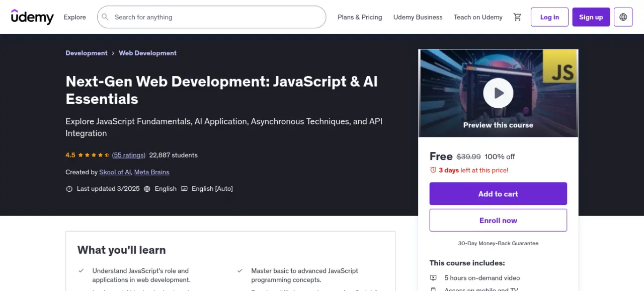Open the shopping cart icon
The image size is (644, 291).
click(517, 17)
